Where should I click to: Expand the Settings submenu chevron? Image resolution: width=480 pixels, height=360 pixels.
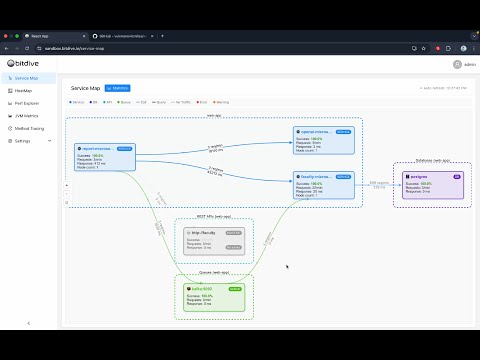[50, 141]
